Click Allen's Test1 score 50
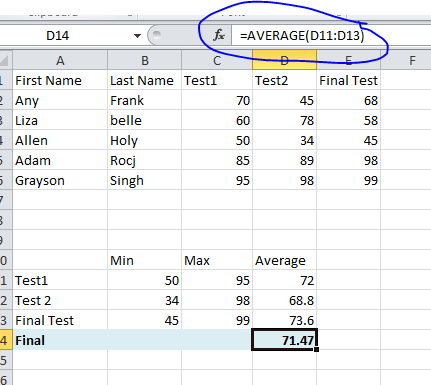431x385 pixels. [217, 140]
